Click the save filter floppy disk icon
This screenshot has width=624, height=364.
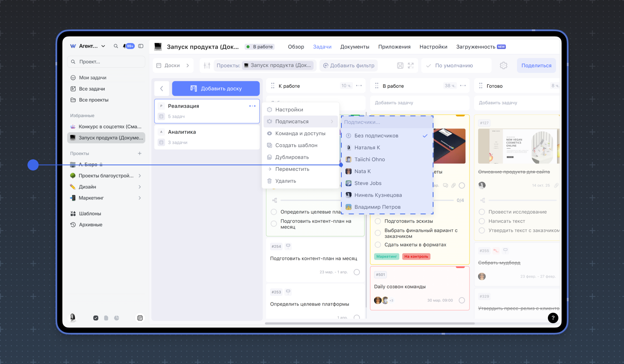click(x=400, y=65)
